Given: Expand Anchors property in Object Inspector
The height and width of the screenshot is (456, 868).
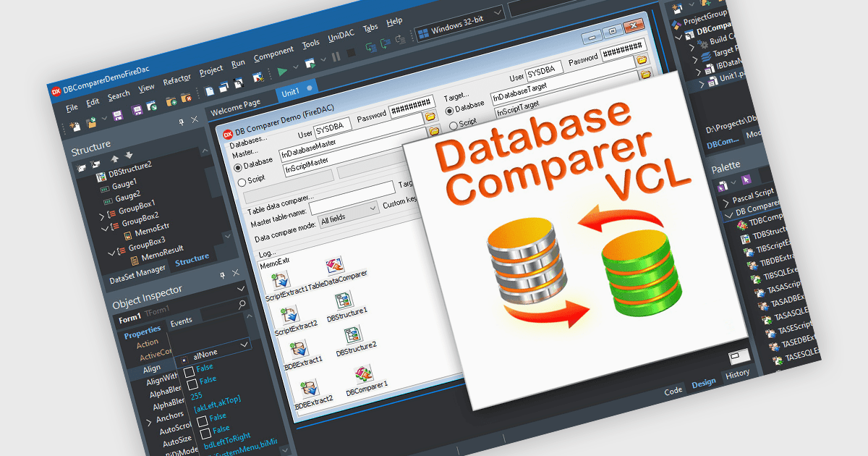Looking at the screenshot, I should (150, 421).
